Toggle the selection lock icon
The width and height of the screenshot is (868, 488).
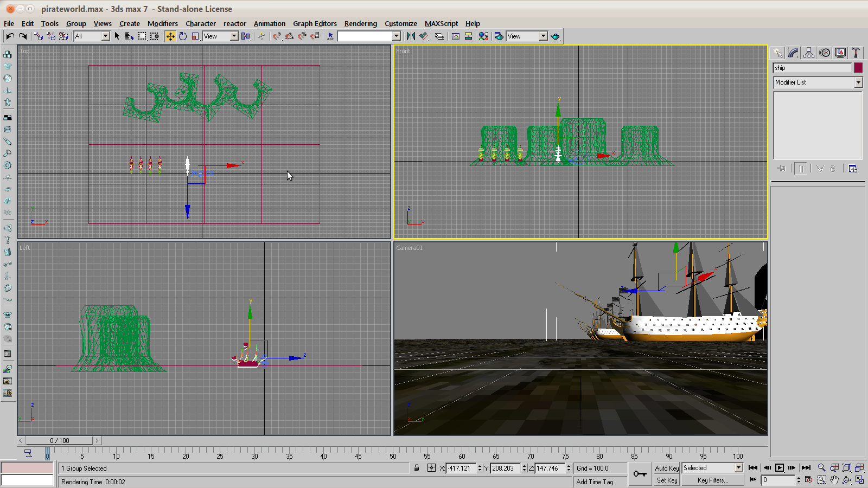coord(417,468)
